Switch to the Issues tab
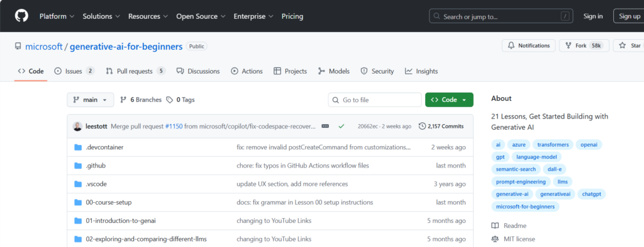This screenshot has width=644, height=247. (x=75, y=71)
